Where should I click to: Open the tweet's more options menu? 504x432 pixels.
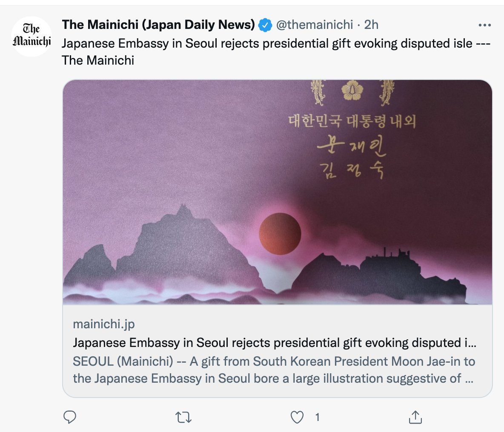pyautogui.click(x=484, y=26)
